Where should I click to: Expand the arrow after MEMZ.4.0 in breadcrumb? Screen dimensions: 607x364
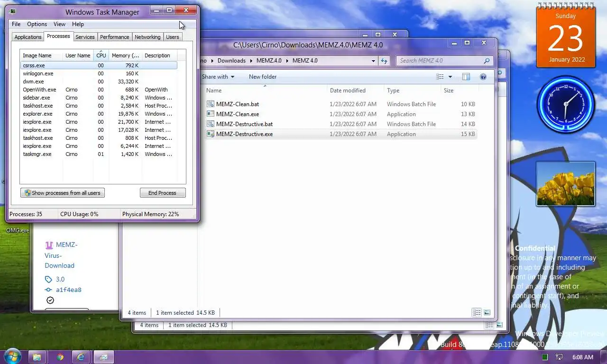[287, 61]
